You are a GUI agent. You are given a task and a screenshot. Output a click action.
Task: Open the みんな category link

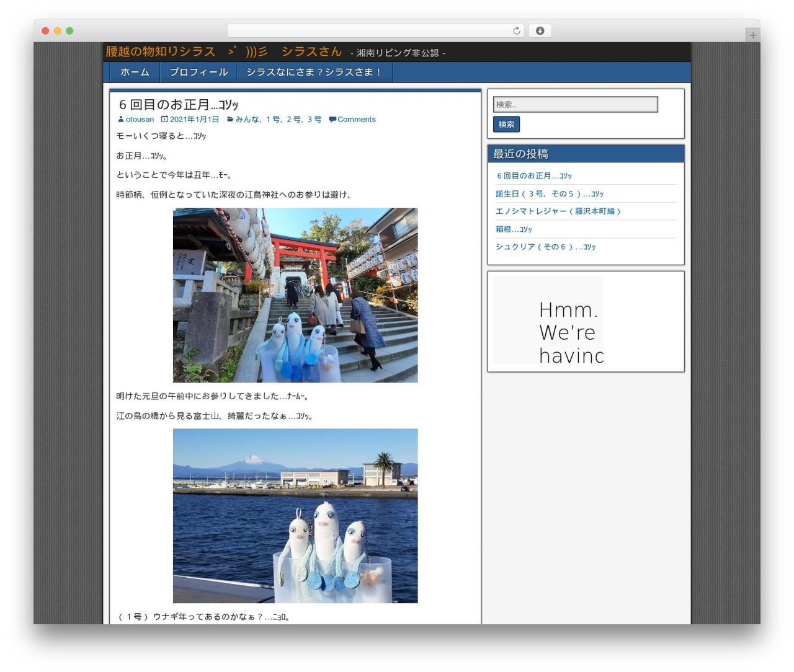click(248, 120)
